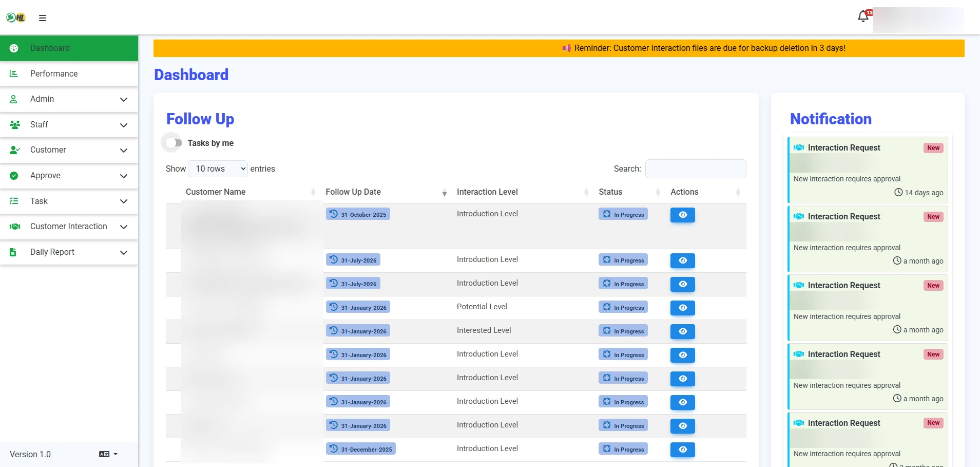Image resolution: width=980 pixels, height=467 pixels.
Task: Click the 31-October-2025 date badge
Action: click(x=358, y=214)
